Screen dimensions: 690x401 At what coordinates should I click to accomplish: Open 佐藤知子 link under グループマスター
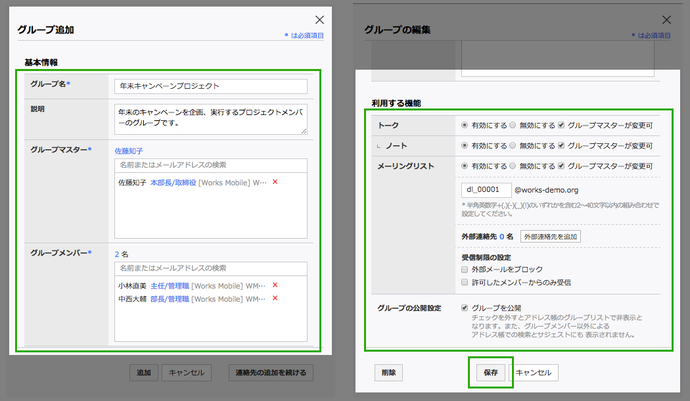tap(129, 151)
